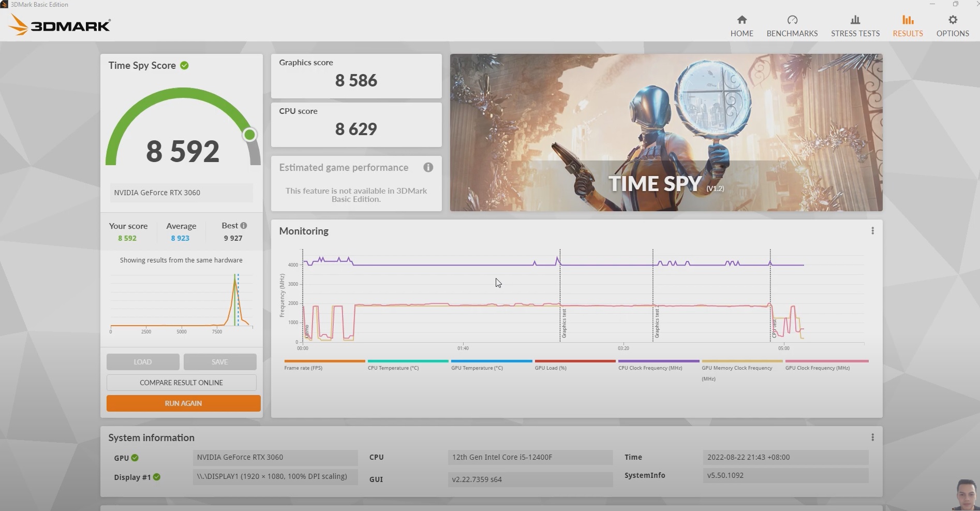Click the score distribution chart peak
Image resolution: width=980 pixels, height=511 pixels.
(x=235, y=280)
